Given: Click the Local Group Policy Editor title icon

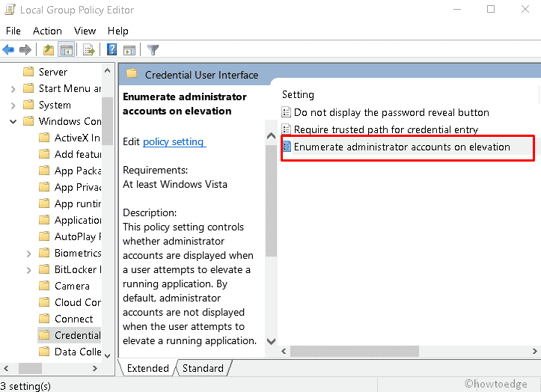Looking at the screenshot, I should click(10, 9).
